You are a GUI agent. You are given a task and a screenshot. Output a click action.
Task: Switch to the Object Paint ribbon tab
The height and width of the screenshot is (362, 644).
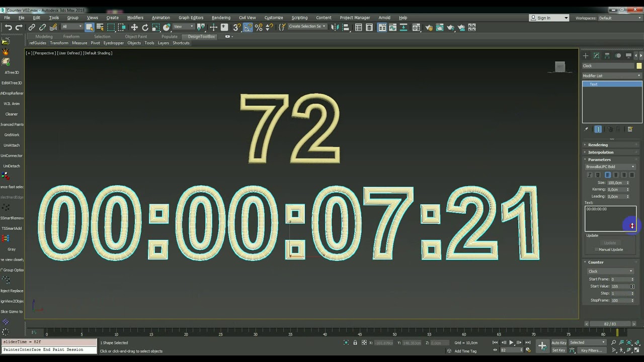[136, 37]
